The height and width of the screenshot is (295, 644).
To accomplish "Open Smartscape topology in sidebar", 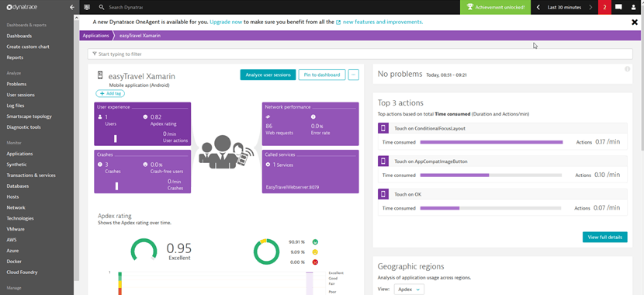I will [x=29, y=116].
